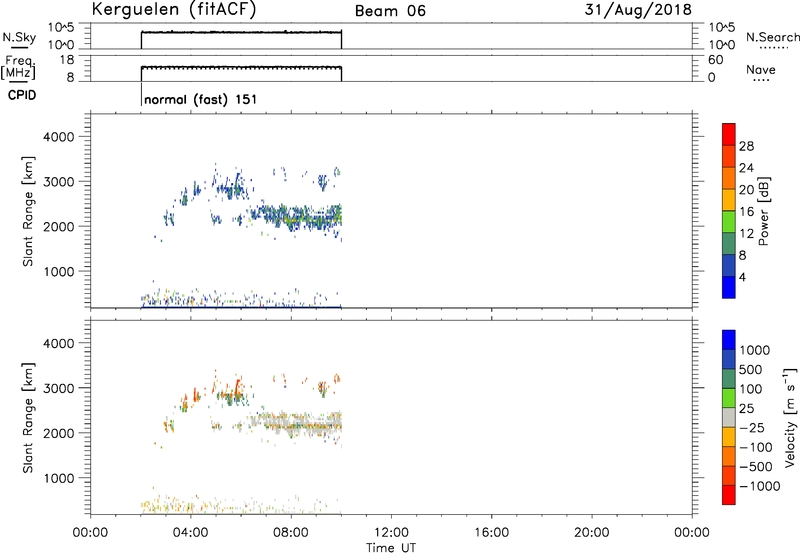800x554 pixels.
Task: Click the 4 label on Power color bar
Action: pos(742,277)
